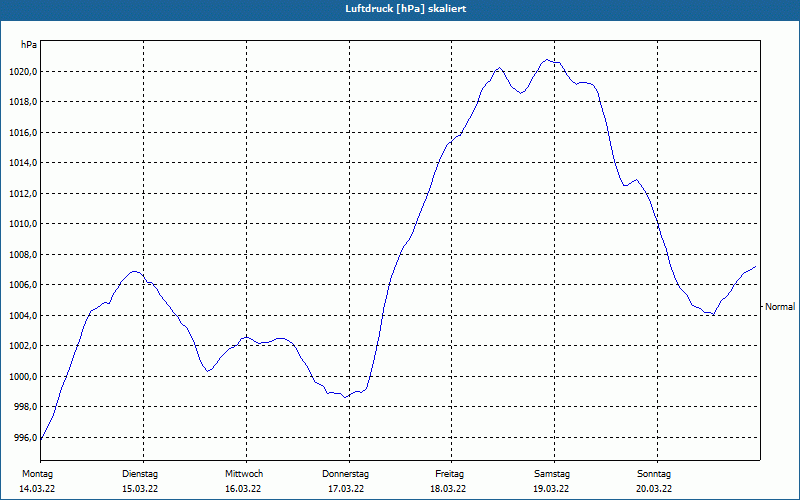Select the 'Donnerstag' day label
This screenshot has height=500, width=800.
click(345, 474)
